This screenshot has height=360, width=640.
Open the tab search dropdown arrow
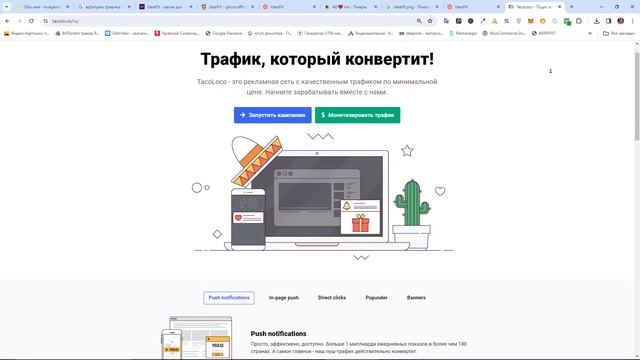pos(6,7)
